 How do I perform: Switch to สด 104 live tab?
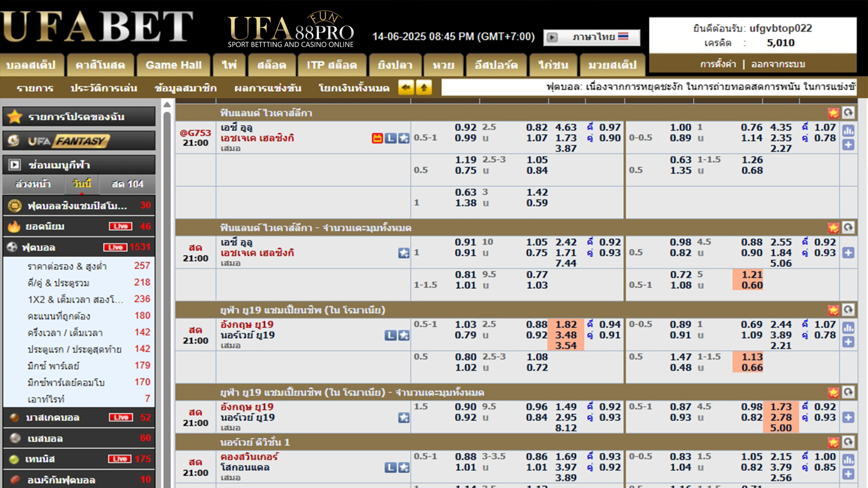[127, 184]
